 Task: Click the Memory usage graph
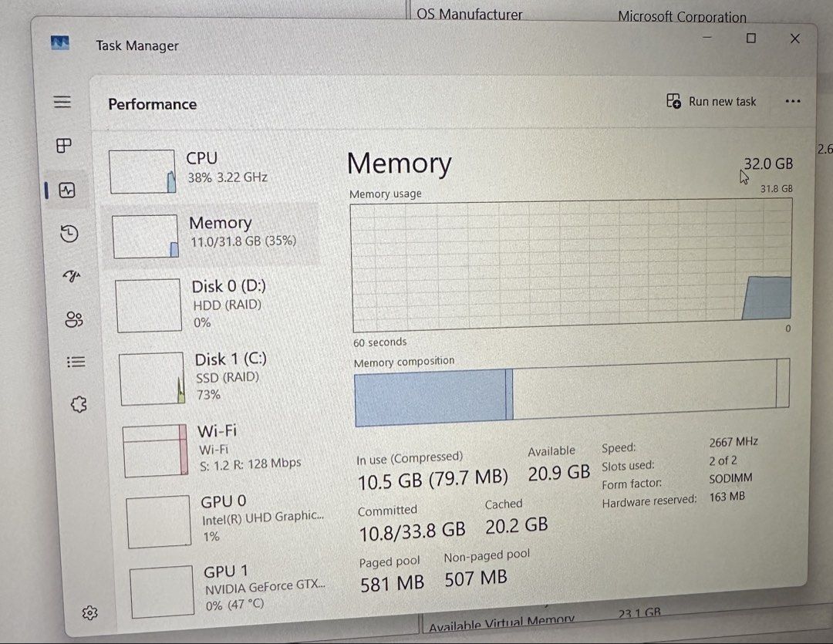(572, 265)
